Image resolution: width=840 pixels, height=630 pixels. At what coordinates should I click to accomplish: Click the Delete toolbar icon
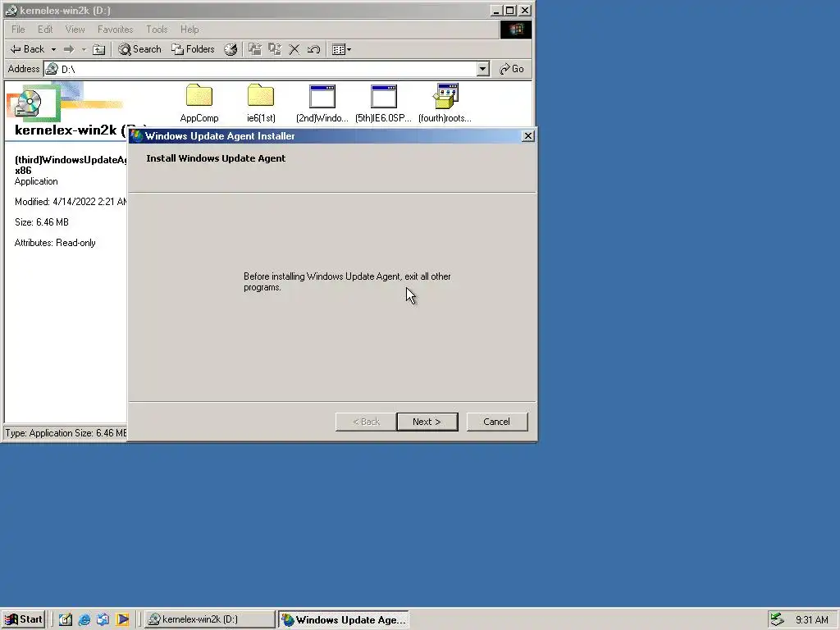294,49
